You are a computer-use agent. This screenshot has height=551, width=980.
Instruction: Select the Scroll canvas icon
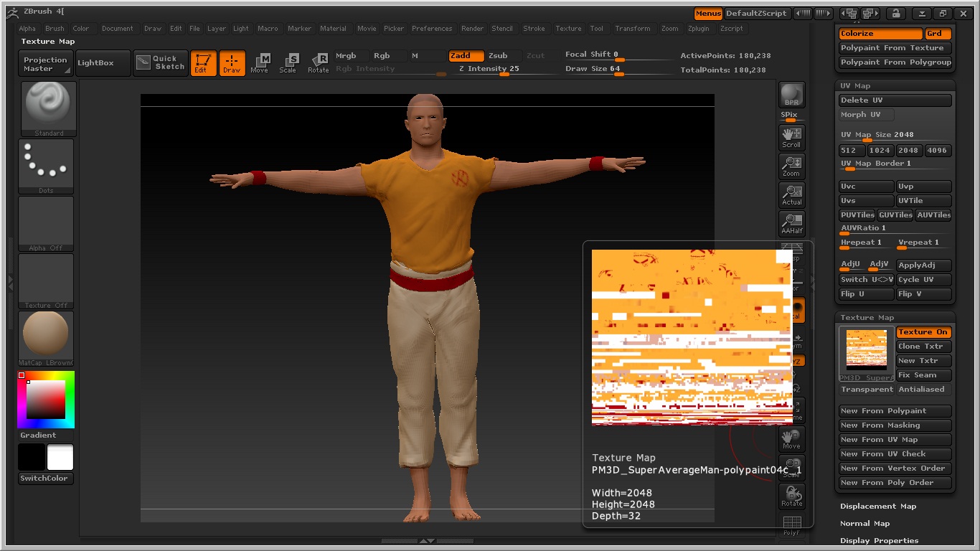point(792,137)
